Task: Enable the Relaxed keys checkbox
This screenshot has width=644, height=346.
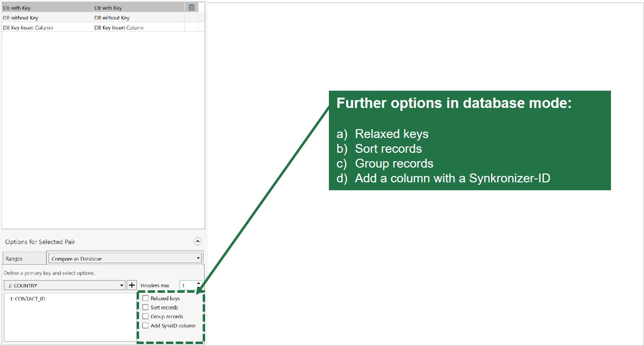Action: [x=145, y=298]
